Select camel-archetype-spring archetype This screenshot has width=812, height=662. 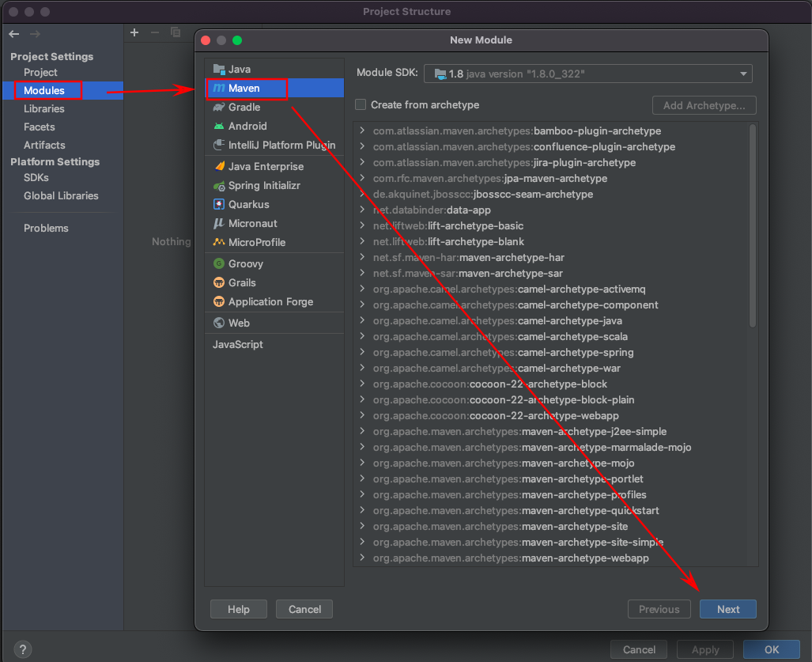(504, 352)
